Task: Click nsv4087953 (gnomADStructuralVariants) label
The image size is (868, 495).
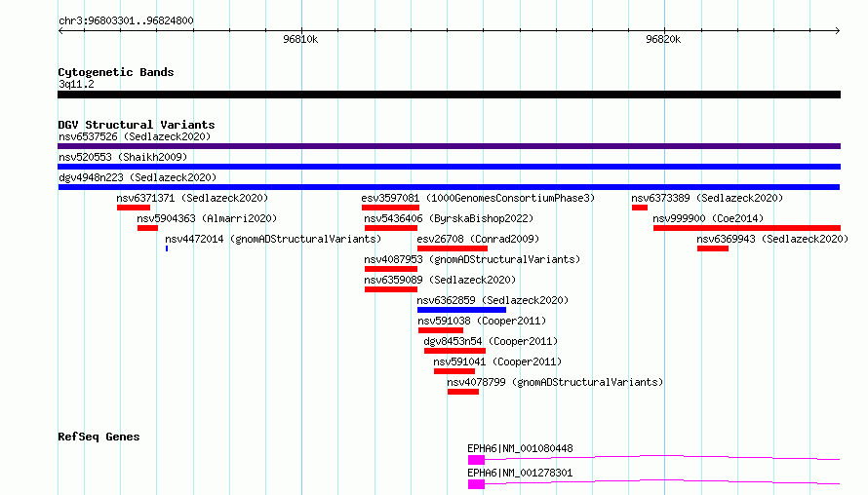Action: [472, 259]
